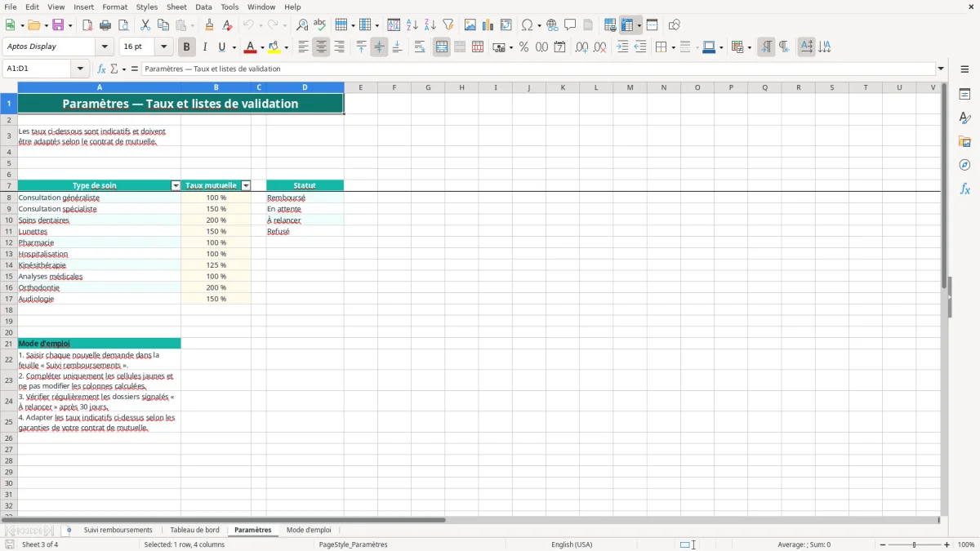Toggle Merge and Center Cells
Screen dimensions: 980x551
(442, 47)
